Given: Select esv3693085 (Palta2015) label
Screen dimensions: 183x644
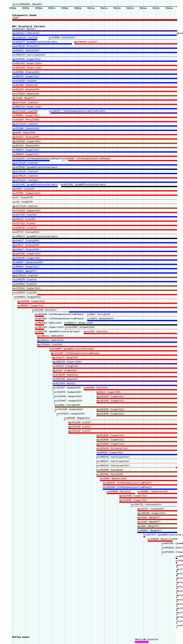Looking at the screenshot, I should (110, 470).
